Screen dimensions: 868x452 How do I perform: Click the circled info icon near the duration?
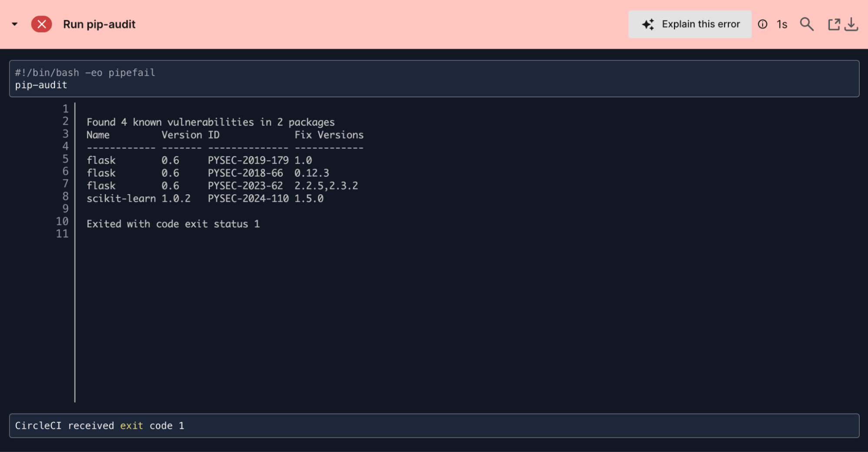[x=762, y=24]
